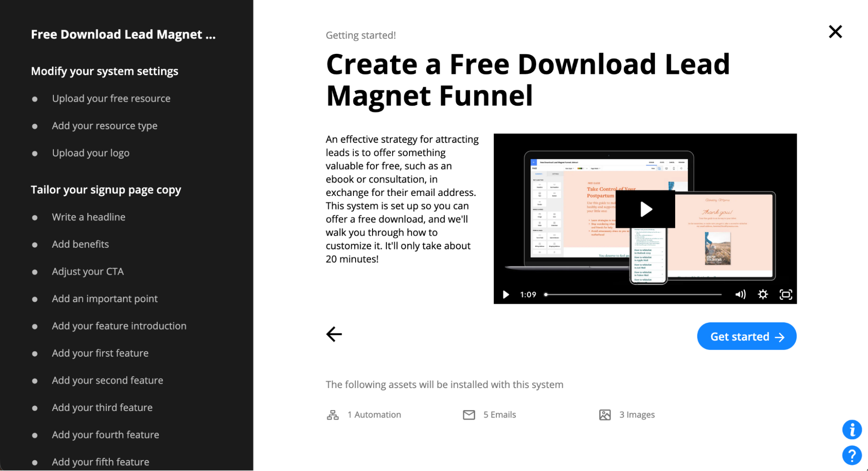Select 'Add your fourth feature' step
Screen dimensions: 868x471
coord(106,435)
